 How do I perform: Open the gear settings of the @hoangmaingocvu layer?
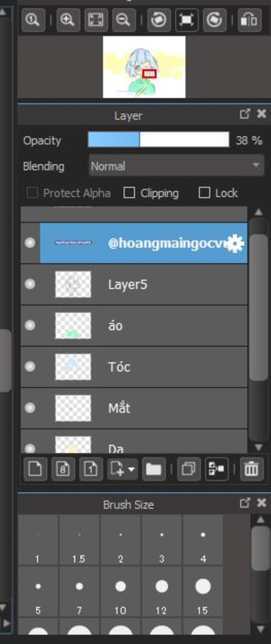pos(235,243)
